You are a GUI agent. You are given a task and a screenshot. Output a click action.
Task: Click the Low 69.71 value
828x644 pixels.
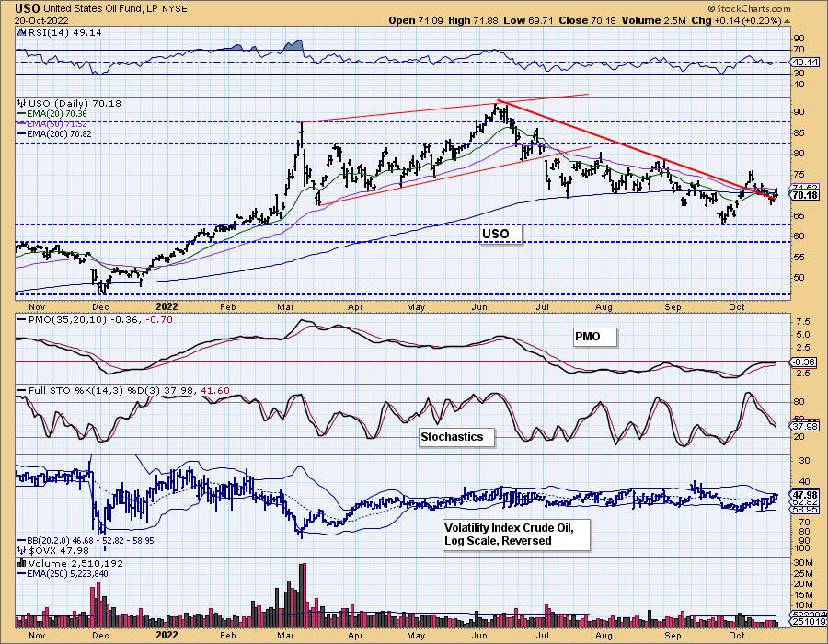pyautogui.click(x=529, y=20)
